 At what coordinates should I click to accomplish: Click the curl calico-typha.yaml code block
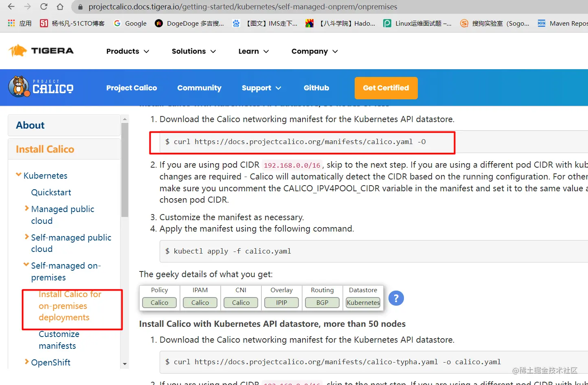point(374,362)
